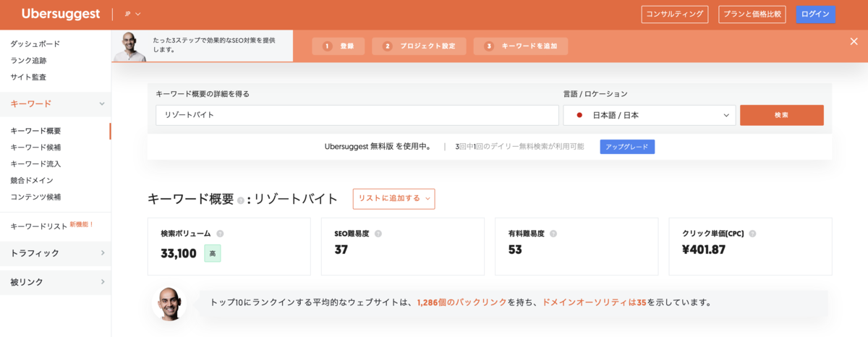Collapse the キーワード sidebar section
The height and width of the screenshot is (337, 868).
(55, 103)
